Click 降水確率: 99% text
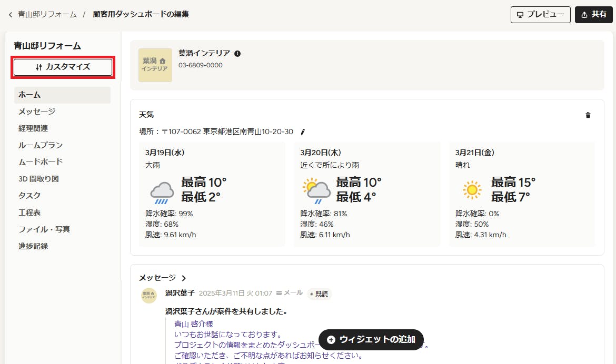 point(169,214)
